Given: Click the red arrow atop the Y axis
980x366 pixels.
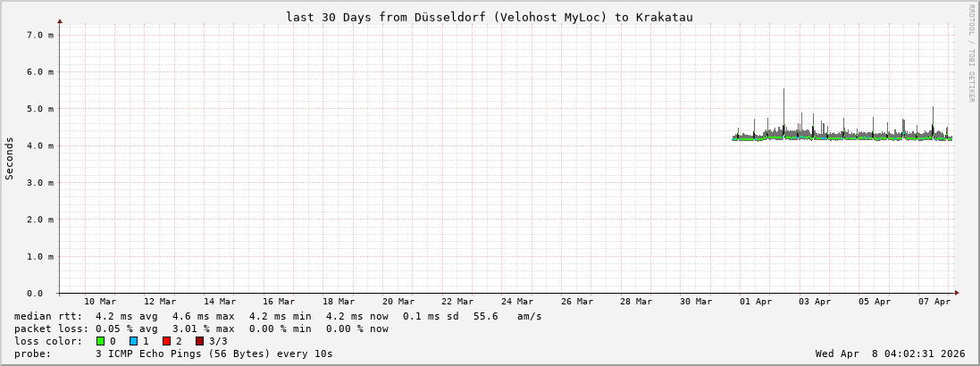Looking at the screenshot, I should [x=60, y=21].
